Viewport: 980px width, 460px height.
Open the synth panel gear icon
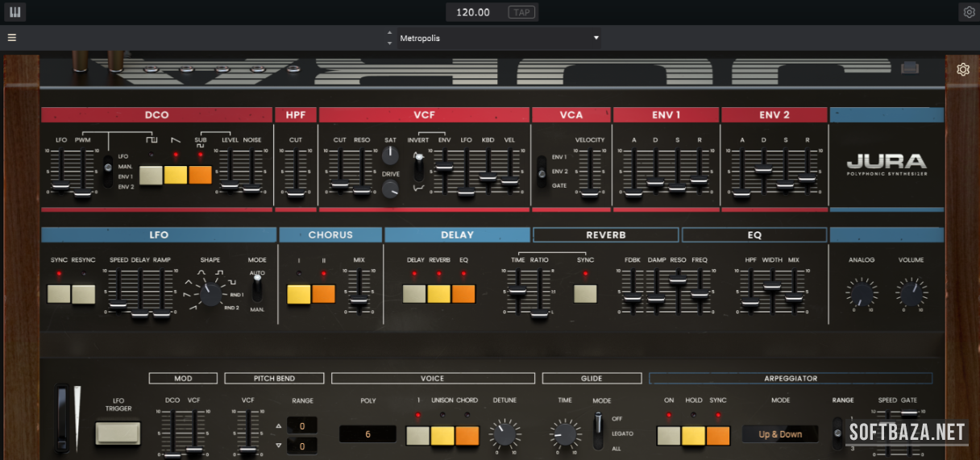click(x=962, y=69)
